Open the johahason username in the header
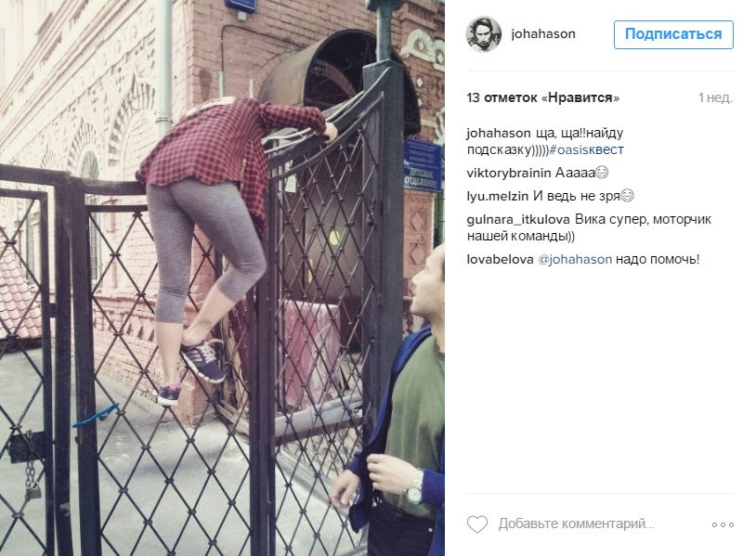 [x=543, y=33]
